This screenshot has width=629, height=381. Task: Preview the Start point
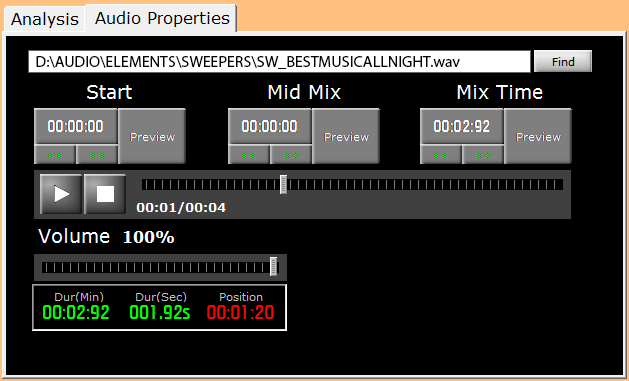tap(152, 136)
